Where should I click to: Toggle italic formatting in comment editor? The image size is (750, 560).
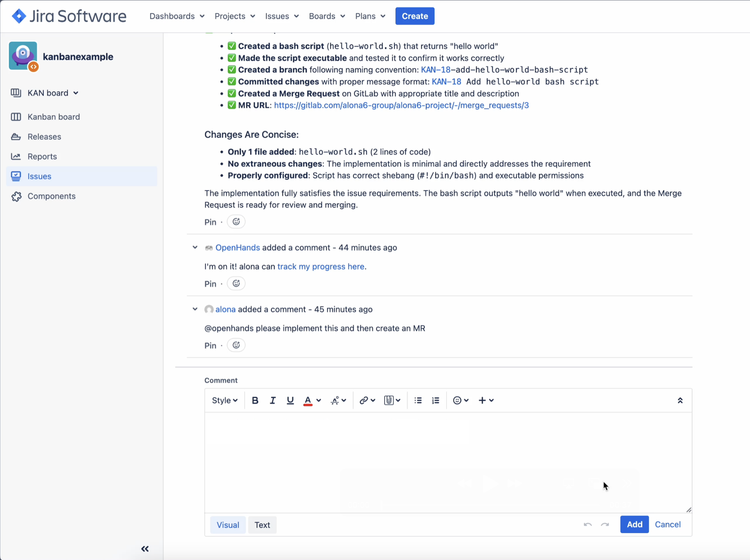click(x=272, y=400)
